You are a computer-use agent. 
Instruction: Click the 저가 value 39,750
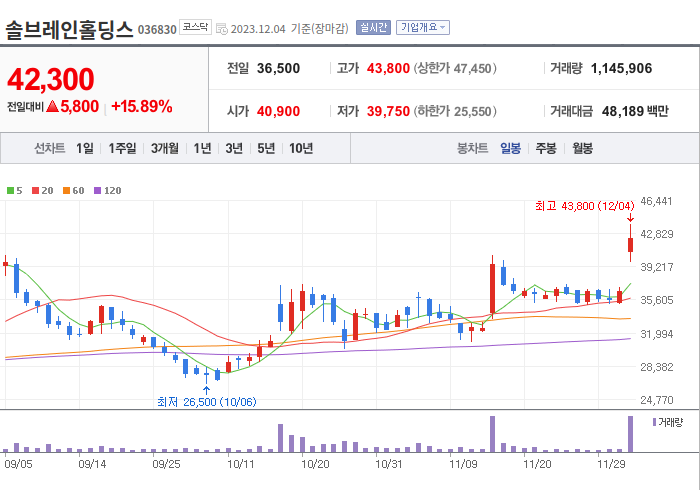pos(388,111)
